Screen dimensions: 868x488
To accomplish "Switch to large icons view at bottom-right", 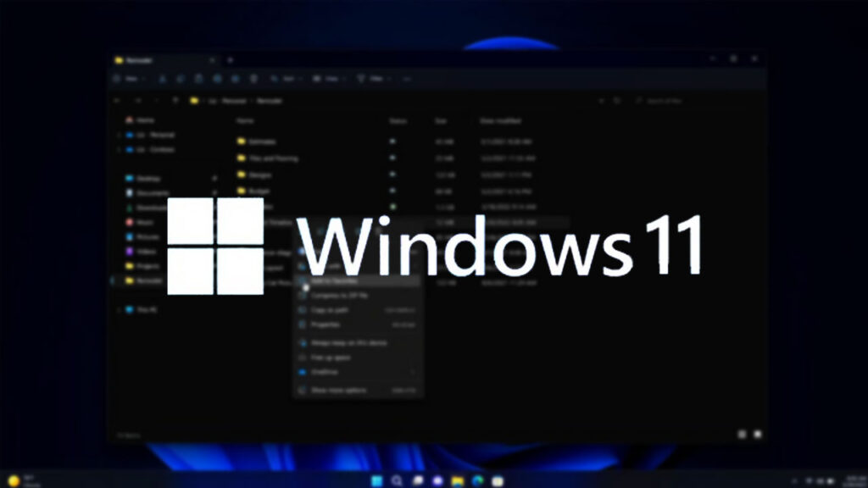I will 758,435.
